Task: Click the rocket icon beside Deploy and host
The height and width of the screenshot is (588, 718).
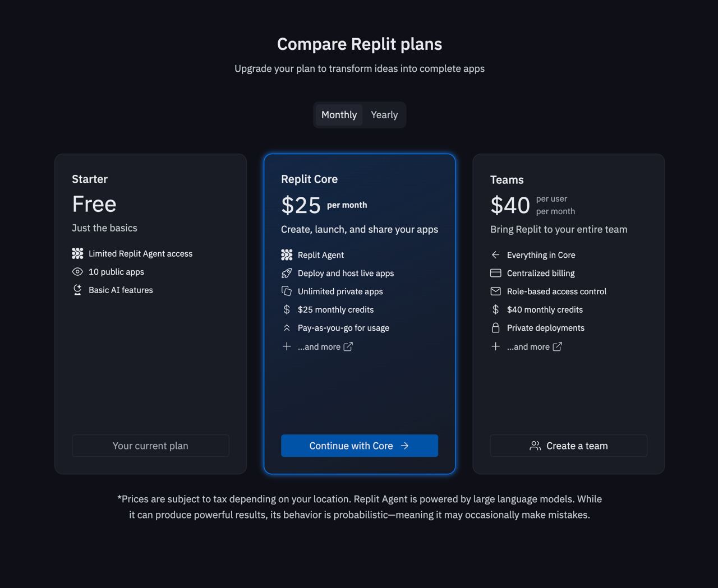Action: [x=287, y=273]
